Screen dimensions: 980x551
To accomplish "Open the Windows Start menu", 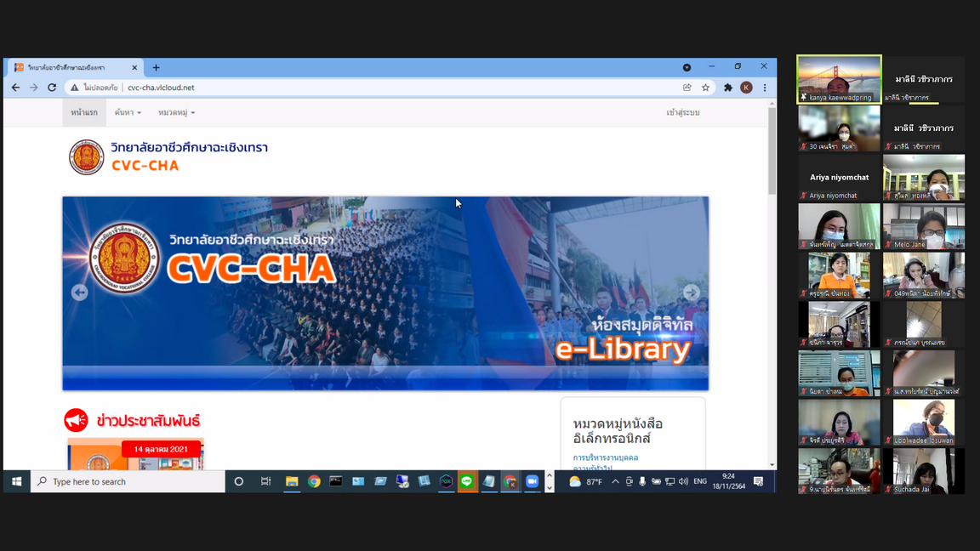I will [x=17, y=481].
